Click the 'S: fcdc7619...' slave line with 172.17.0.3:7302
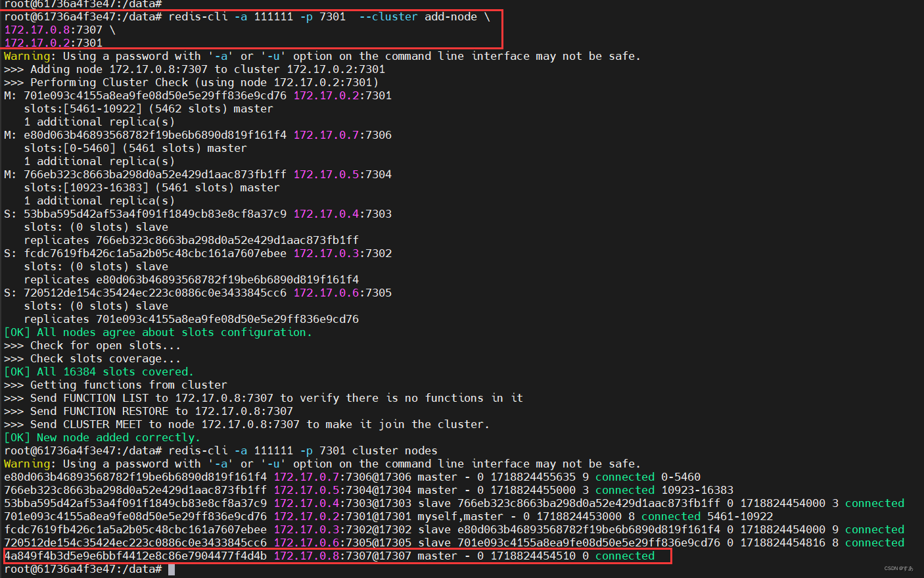The image size is (924, 578). click(198, 254)
